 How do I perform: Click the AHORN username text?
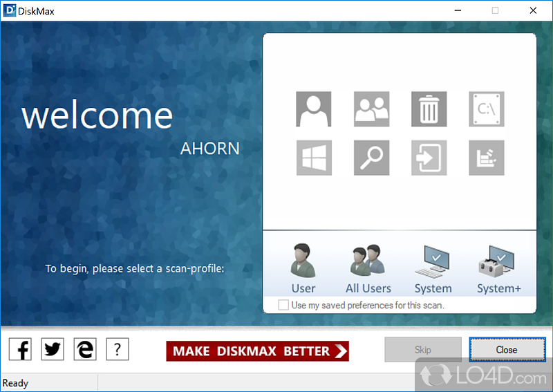pos(210,149)
